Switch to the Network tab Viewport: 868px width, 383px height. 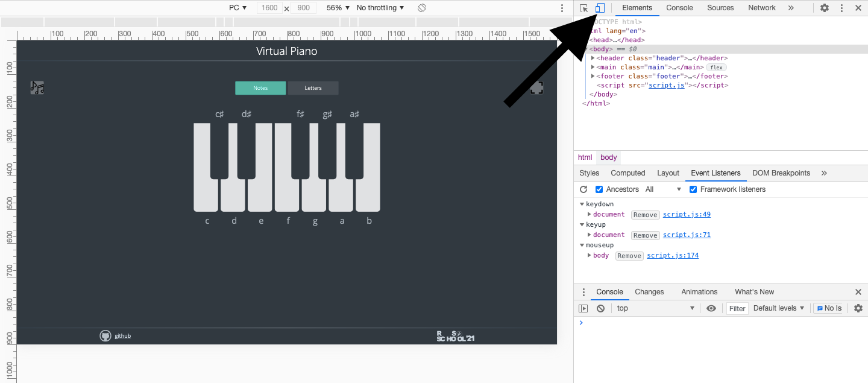coord(762,8)
